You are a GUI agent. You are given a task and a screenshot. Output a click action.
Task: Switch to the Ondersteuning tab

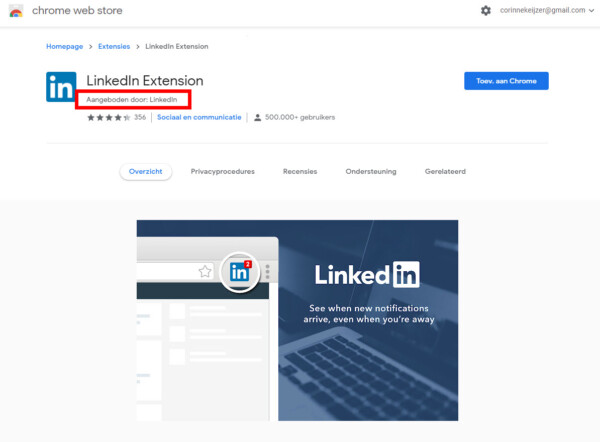click(x=370, y=171)
